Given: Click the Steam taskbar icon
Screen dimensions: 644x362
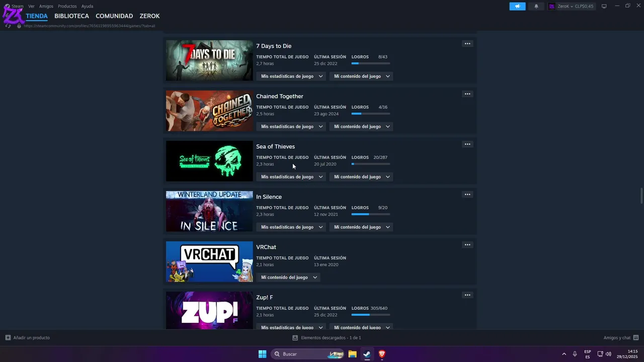Looking at the screenshot, I should (x=367, y=354).
